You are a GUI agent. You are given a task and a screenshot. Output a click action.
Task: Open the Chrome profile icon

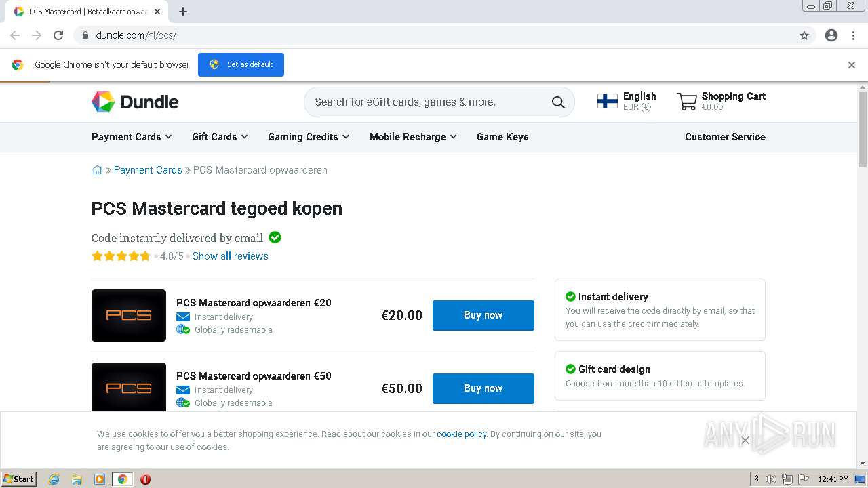831,35
